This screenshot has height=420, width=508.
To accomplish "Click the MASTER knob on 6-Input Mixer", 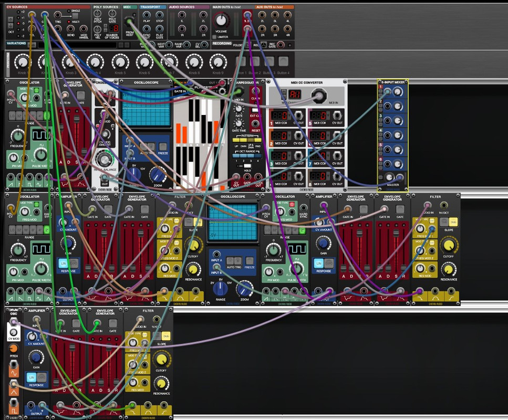I will click(389, 177).
